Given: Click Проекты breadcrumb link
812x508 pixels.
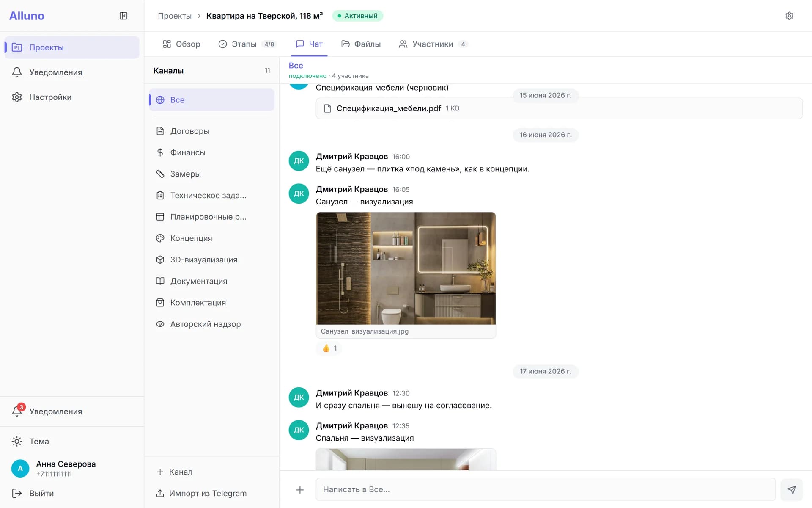Looking at the screenshot, I should [175, 16].
